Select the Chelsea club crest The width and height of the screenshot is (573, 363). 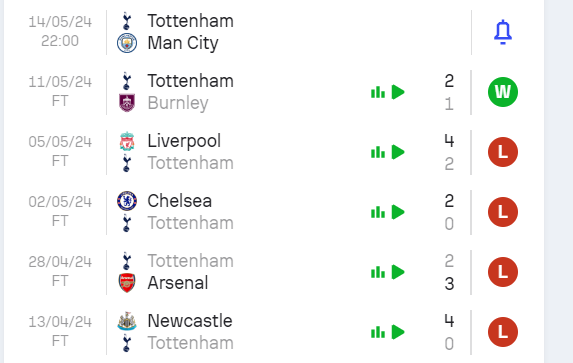pyautogui.click(x=127, y=201)
